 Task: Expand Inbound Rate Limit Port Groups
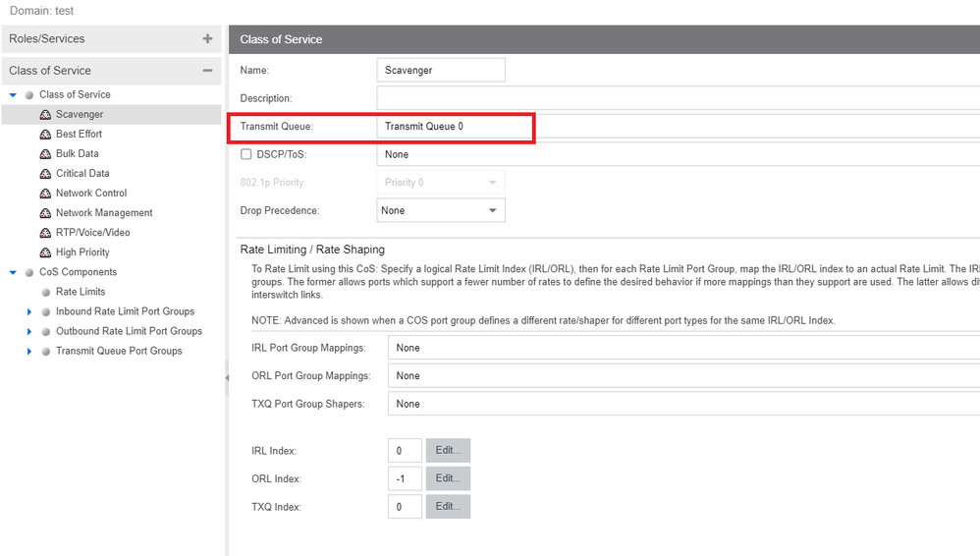(x=29, y=311)
